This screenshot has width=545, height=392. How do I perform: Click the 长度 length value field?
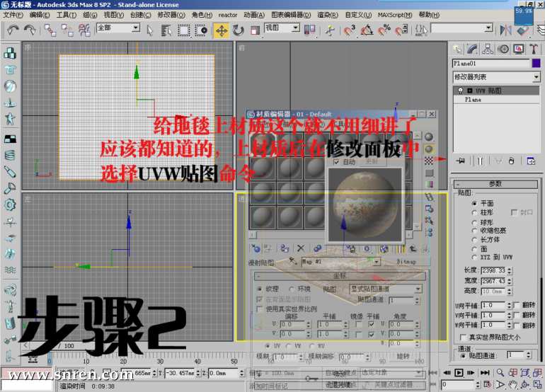tap(493, 270)
